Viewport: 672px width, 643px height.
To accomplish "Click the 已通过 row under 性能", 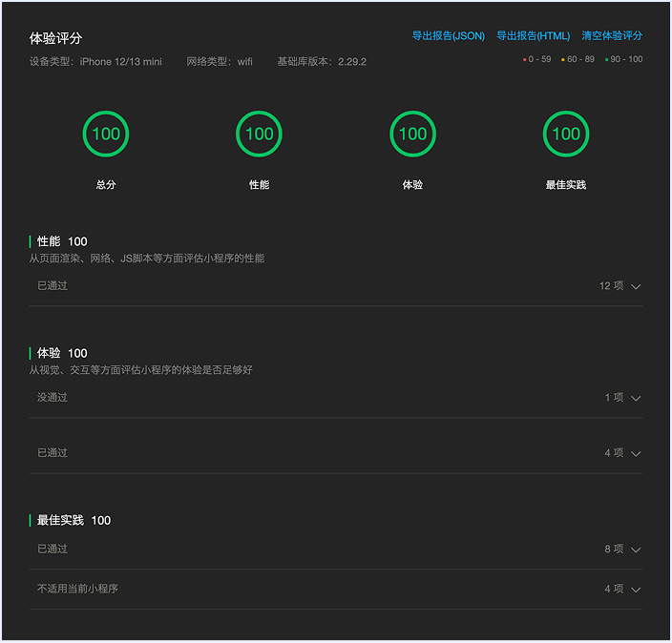I will [x=336, y=286].
